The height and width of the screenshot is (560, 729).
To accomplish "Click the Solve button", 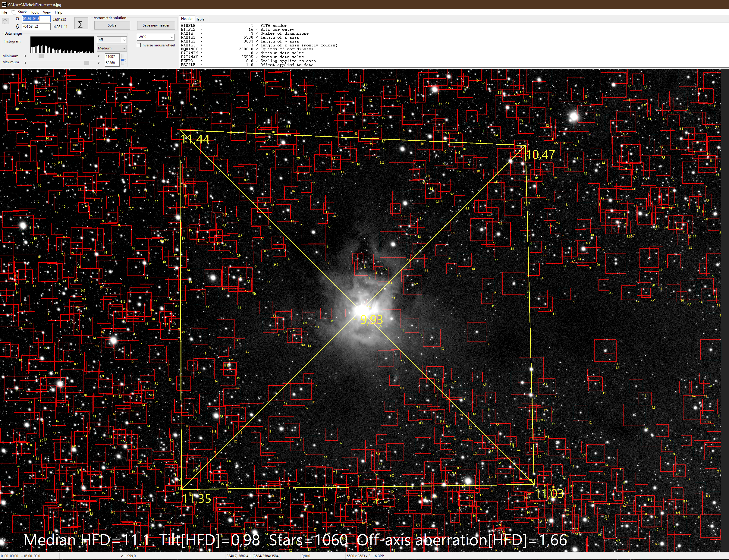I will click(x=112, y=25).
